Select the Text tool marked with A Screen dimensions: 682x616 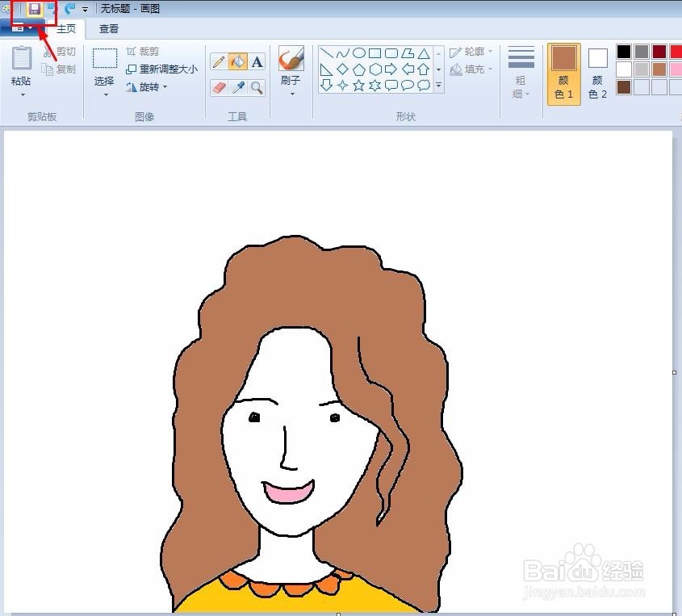[257, 61]
